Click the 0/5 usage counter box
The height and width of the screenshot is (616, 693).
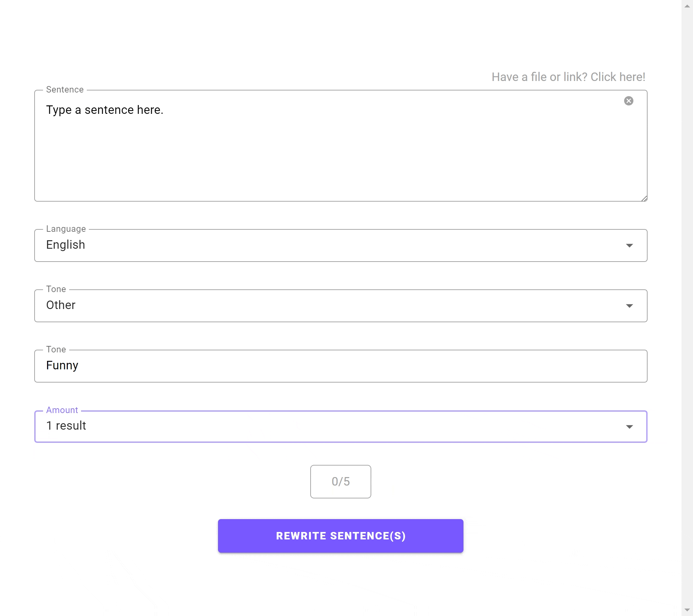pyautogui.click(x=340, y=481)
